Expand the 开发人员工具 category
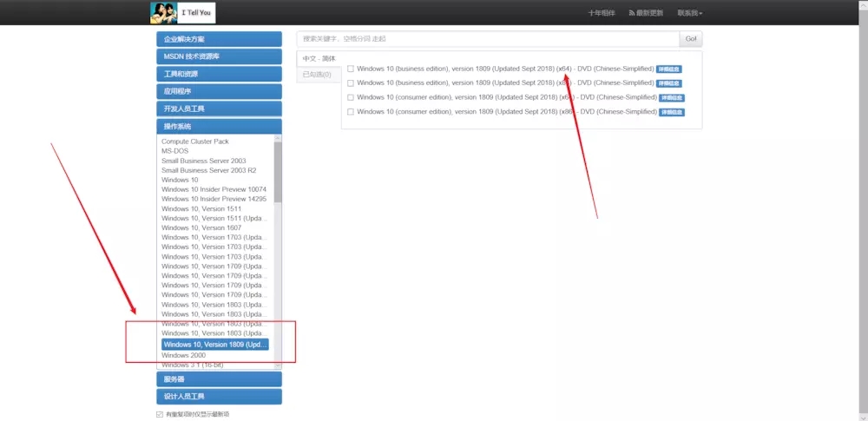The width and height of the screenshot is (868, 421). tap(220, 109)
